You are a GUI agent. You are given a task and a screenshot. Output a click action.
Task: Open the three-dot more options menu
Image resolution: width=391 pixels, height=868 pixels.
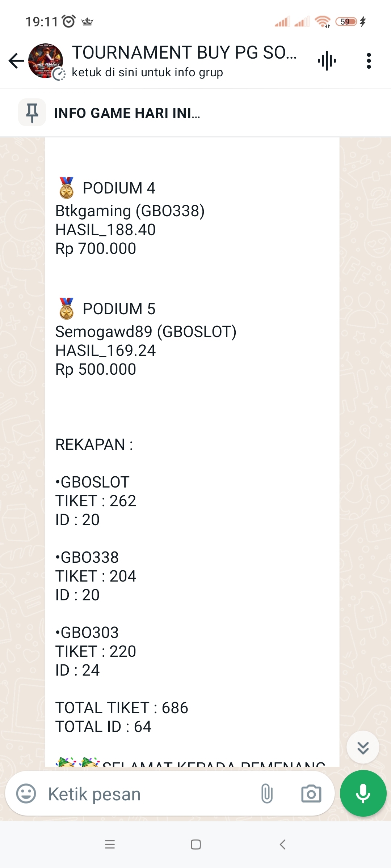pyautogui.click(x=369, y=61)
